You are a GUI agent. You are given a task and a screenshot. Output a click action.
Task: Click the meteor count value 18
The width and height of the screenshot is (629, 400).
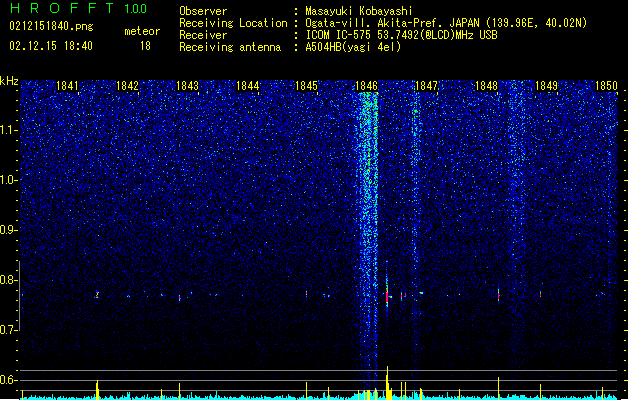tap(145, 46)
